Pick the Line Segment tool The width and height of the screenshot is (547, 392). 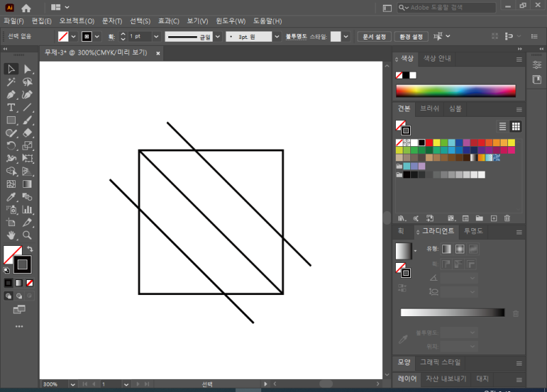[27, 107]
